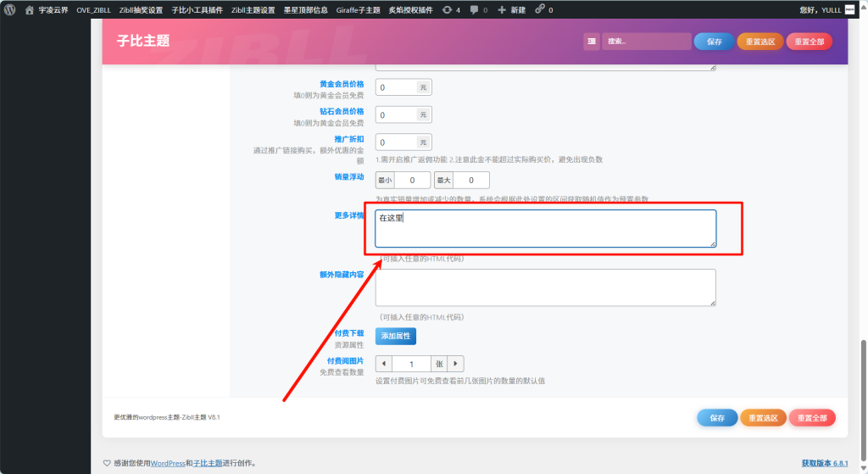Image resolution: width=868 pixels, height=474 pixels.
Task: Click the top 重置全部 button
Action: click(810, 42)
